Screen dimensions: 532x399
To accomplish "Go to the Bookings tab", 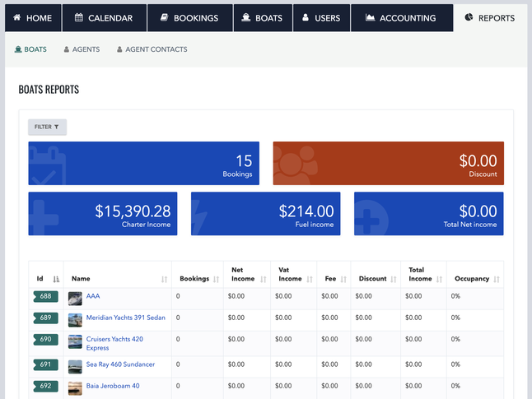I will tap(189, 18).
